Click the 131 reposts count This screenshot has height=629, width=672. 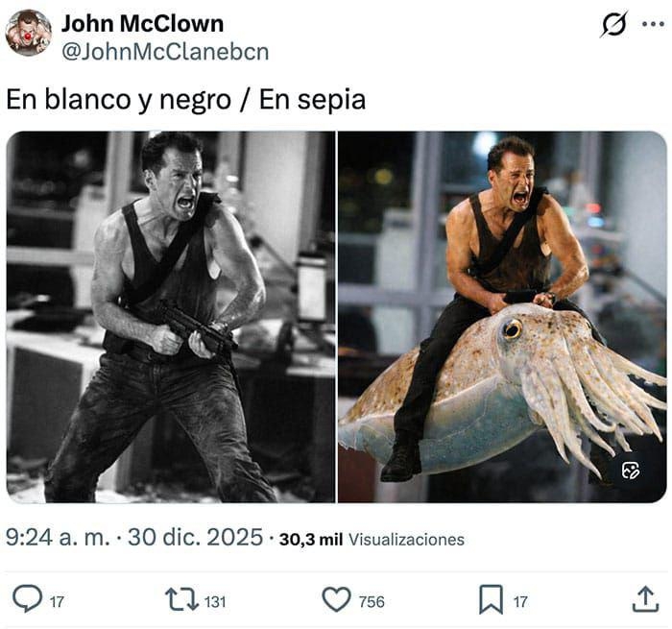[215, 601]
